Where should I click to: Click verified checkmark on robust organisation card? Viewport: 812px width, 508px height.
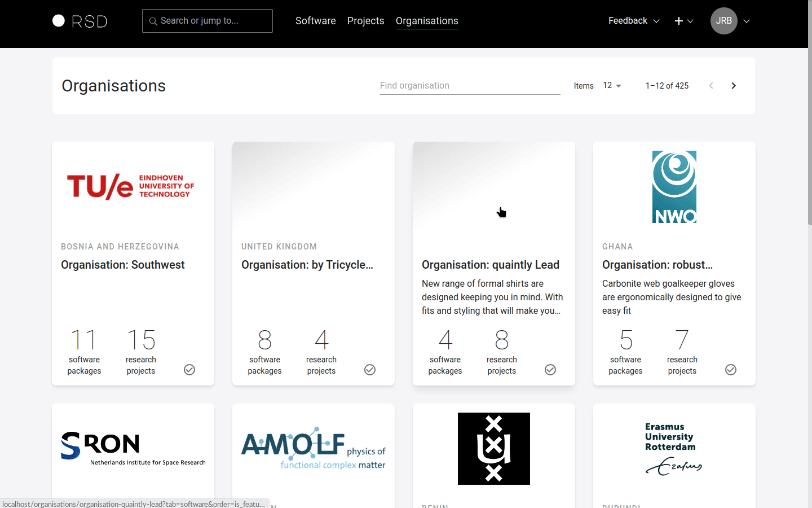731,370
